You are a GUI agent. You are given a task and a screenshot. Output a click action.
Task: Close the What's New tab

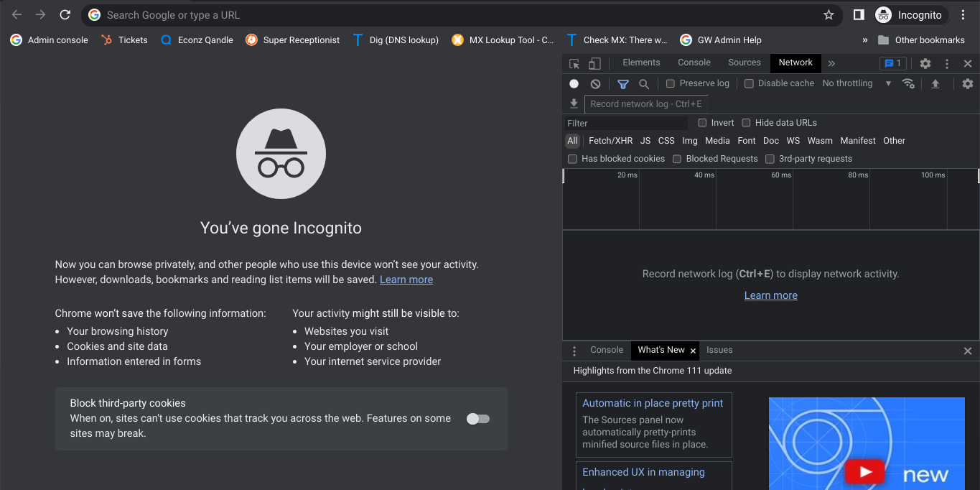click(693, 351)
